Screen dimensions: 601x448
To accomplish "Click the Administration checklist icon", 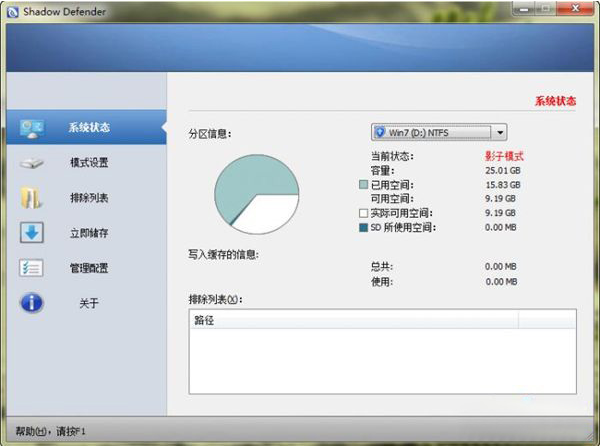I will (x=31, y=268).
